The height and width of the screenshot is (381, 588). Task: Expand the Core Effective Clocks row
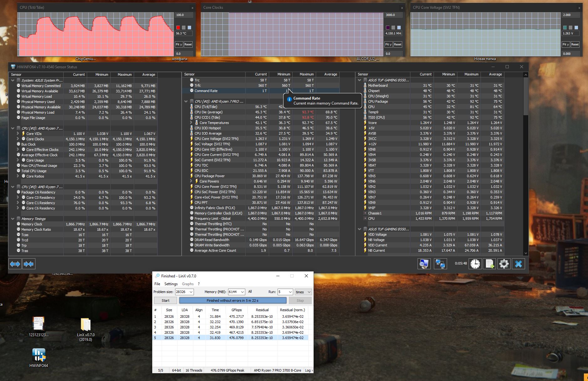click(18, 150)
